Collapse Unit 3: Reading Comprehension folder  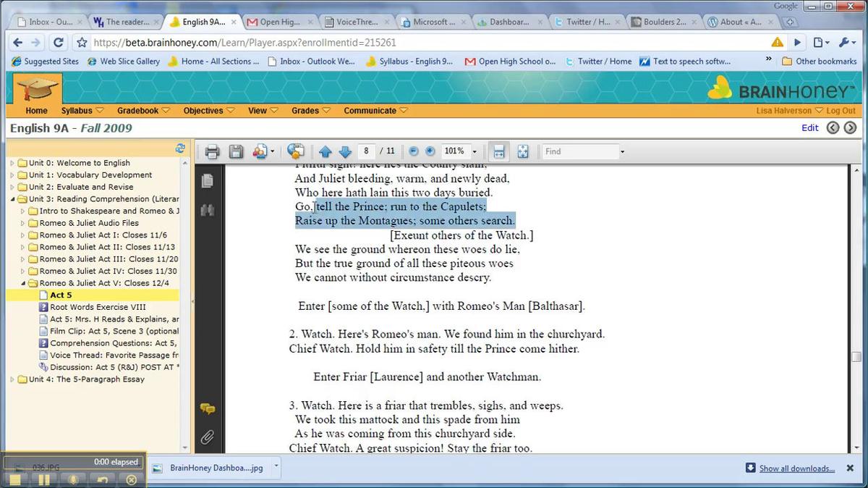[12, 199]
